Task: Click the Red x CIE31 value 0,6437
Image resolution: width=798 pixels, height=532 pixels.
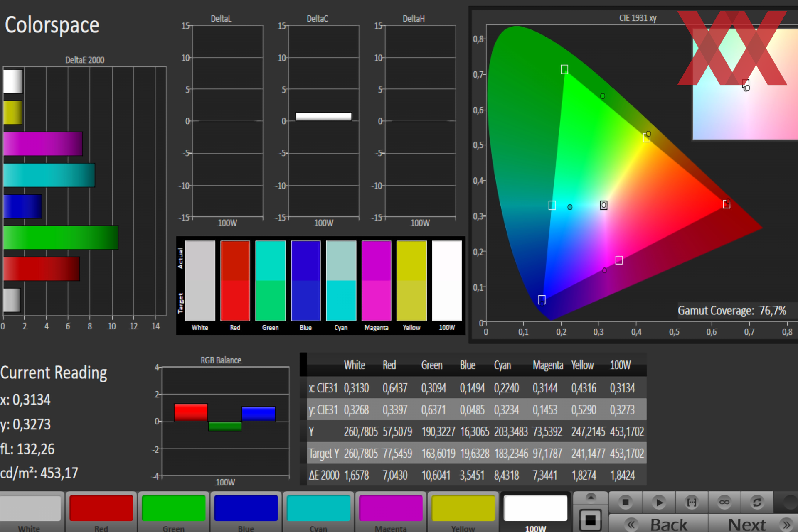Action: point(395,388)
